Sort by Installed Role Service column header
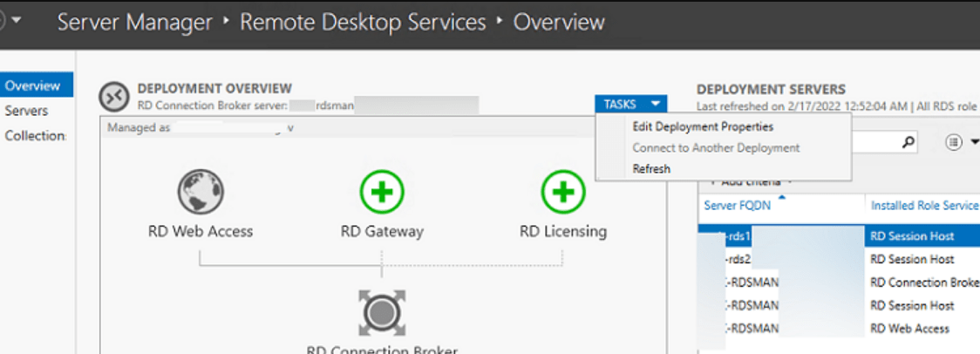This screenshot has width=980, height=354. pos(924,206)
